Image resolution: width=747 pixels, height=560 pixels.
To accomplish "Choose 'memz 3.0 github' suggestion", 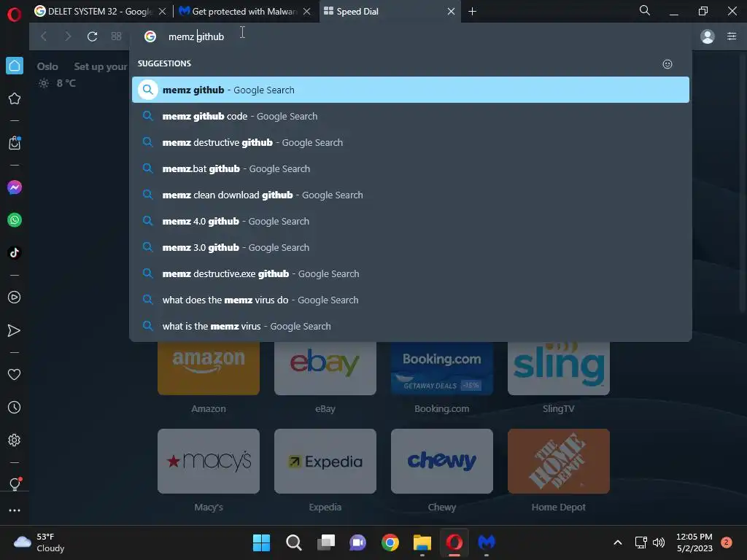I will tap(411, 247).
